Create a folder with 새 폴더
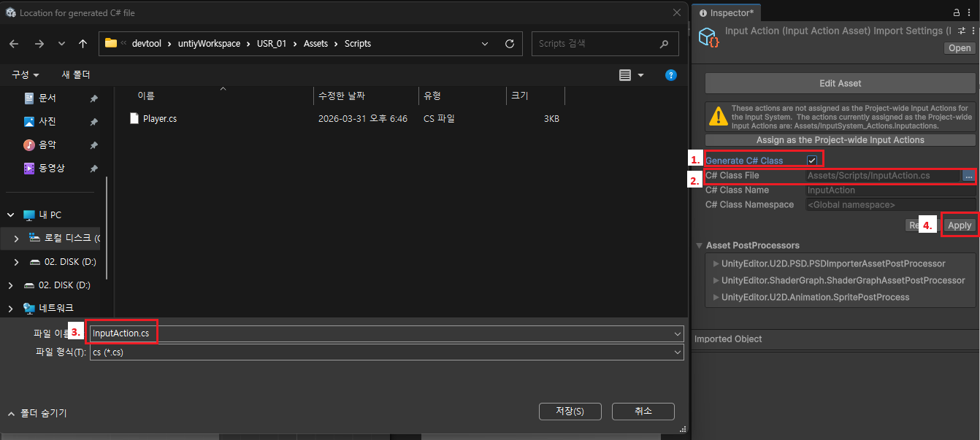 click(x=76, y=75)
